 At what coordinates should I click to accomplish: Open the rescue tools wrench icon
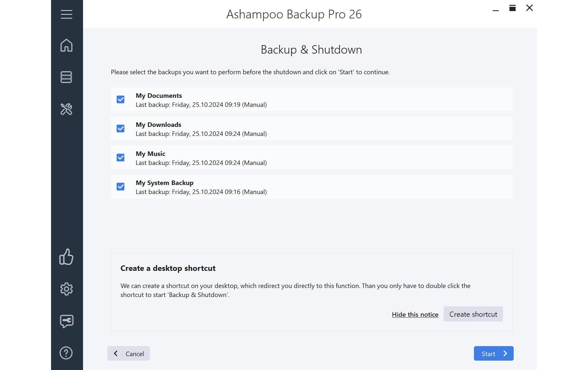coord(66,109)
